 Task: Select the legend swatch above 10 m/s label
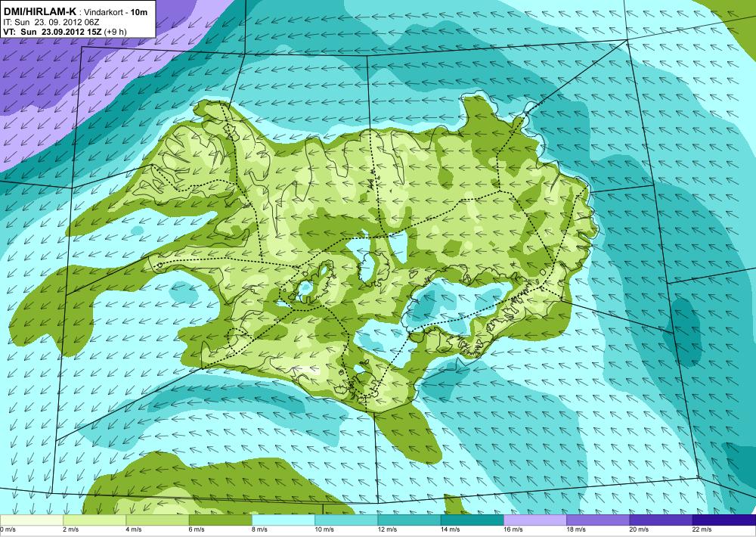coord(346,520)
